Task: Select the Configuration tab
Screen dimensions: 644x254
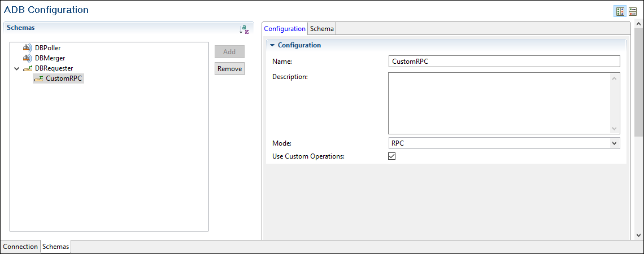Action: point(285,29)
